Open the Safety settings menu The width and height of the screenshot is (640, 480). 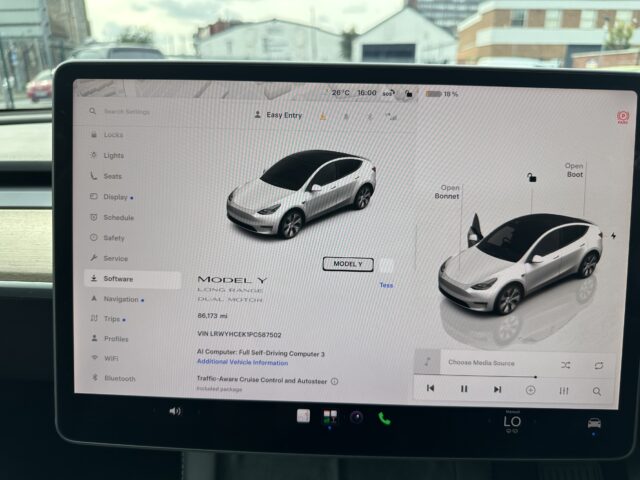(107, 238)
